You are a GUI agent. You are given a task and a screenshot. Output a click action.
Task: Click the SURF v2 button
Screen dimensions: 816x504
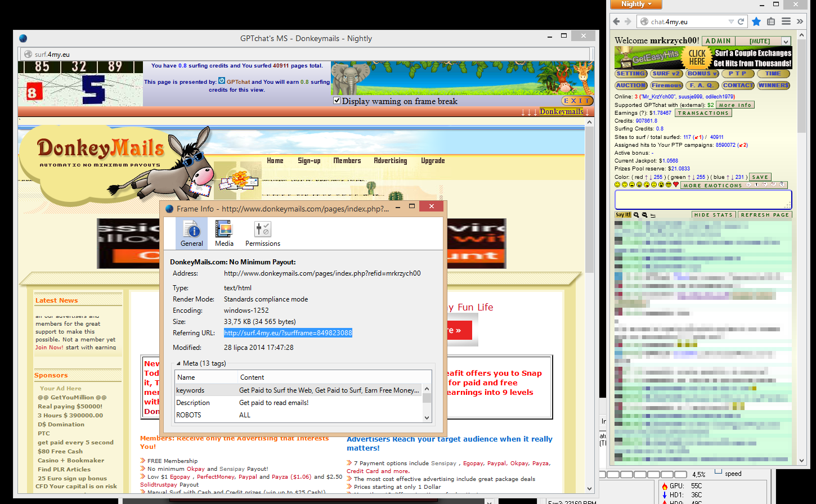point(667,74)
